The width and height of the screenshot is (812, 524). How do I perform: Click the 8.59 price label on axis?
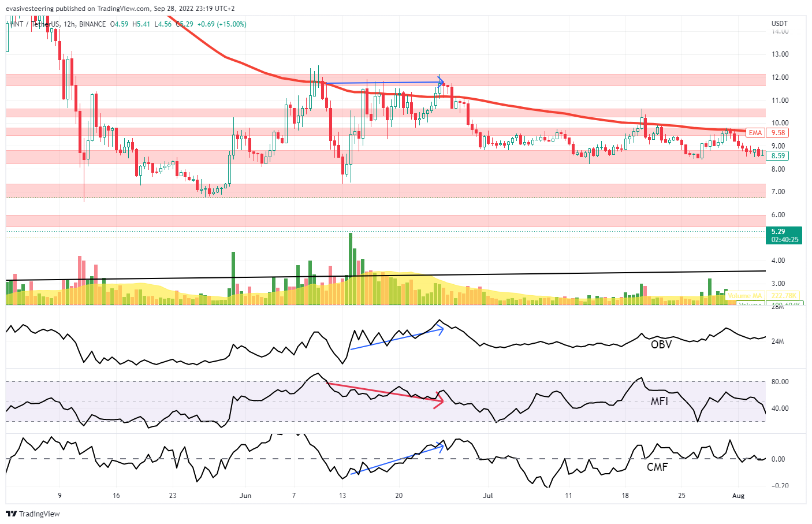pos(779,155)
